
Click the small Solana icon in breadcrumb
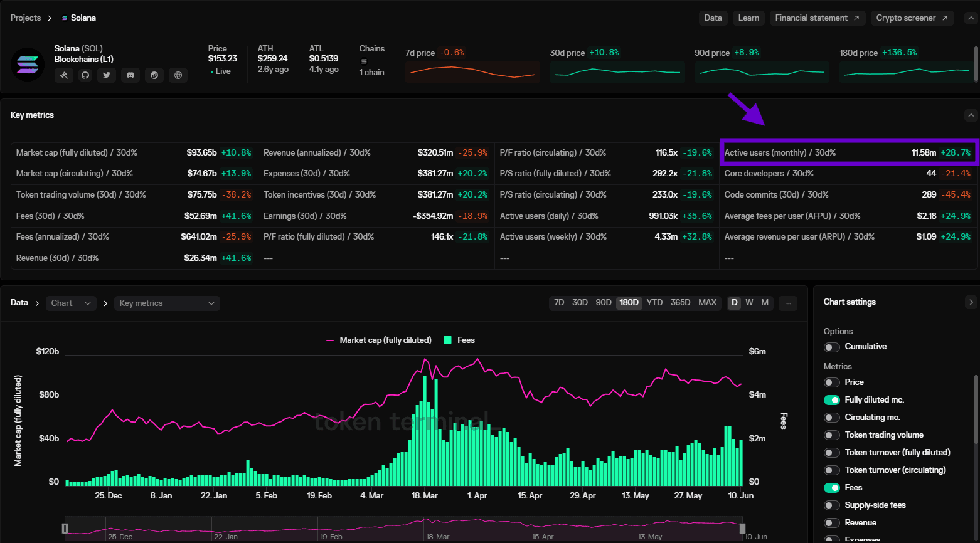click(65, 18)
